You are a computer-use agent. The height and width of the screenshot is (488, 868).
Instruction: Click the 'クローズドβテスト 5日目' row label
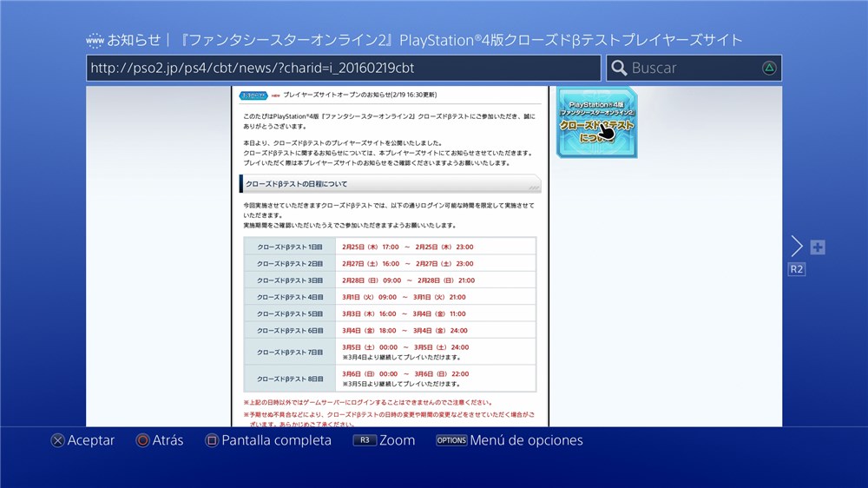click(290, 313)
